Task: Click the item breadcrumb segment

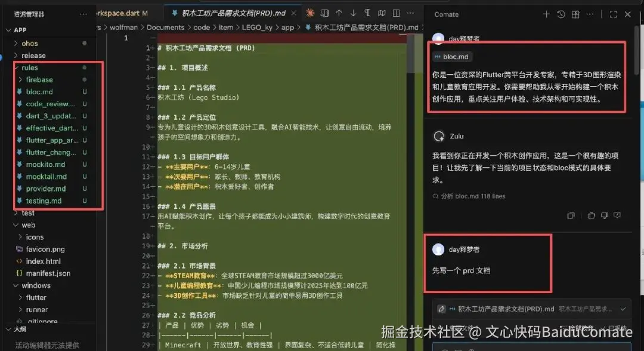Action: coord(226,27)
